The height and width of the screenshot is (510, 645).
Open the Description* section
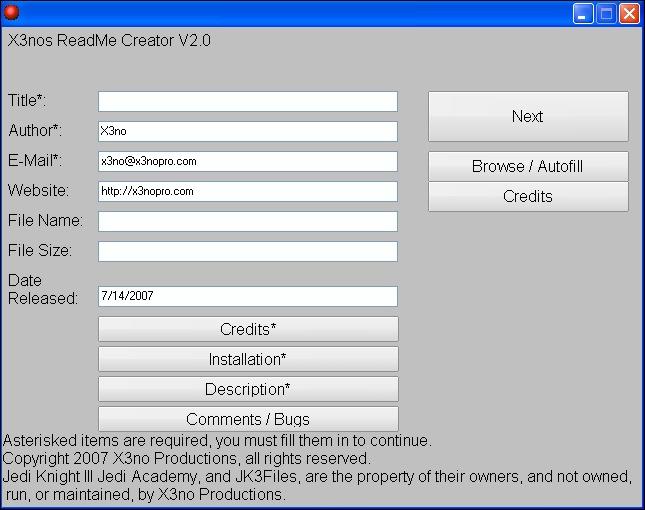pos(248,389)
